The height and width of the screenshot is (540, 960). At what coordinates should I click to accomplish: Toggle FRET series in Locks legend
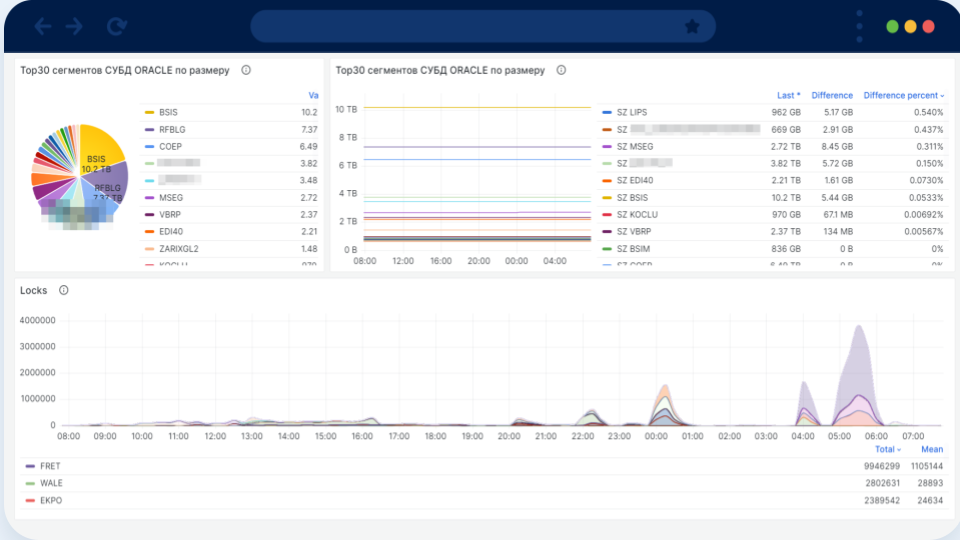[x=50, y=466]
